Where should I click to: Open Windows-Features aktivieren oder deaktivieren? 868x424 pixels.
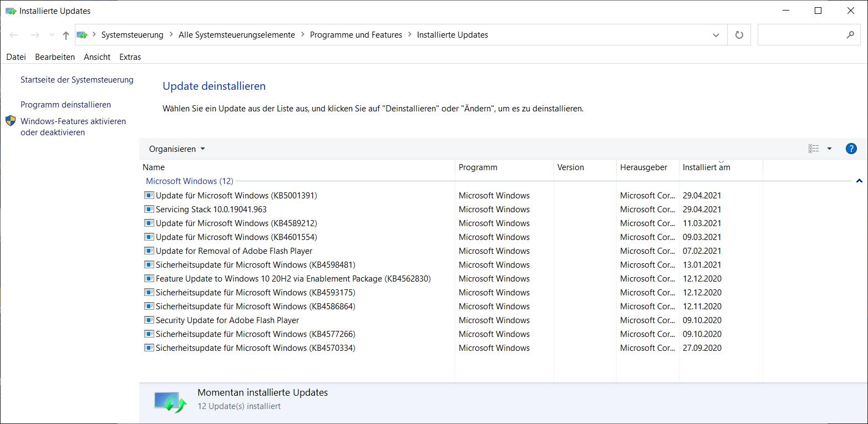tap(73, 127)
